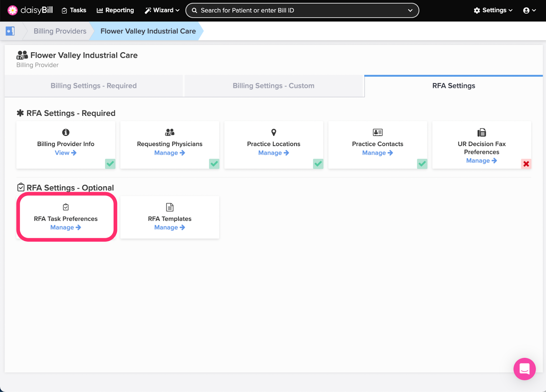Click green checkmark on Practice Contacts
The image size is (546, 392).
tap(422, 164)
